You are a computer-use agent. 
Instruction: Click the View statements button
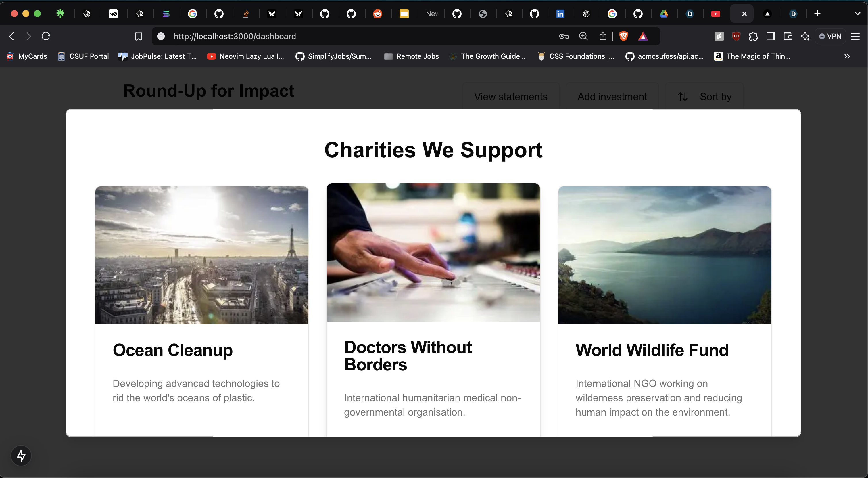click(510, 97)
